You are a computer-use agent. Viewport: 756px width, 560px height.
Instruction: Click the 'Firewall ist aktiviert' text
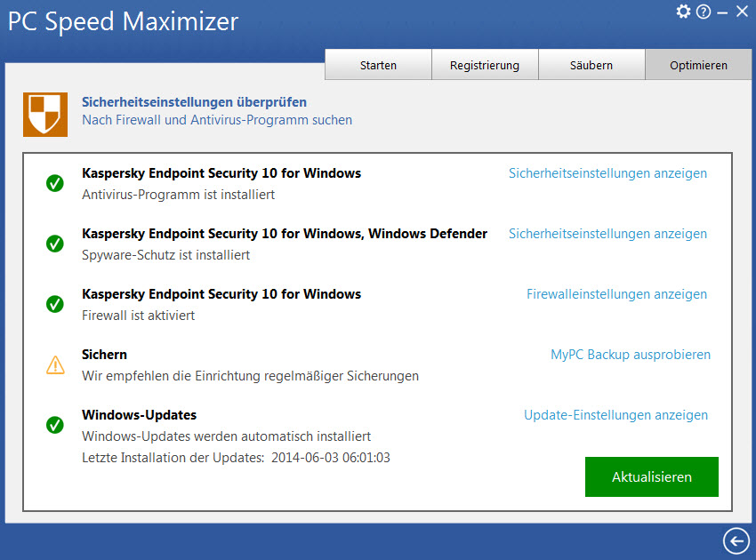point(138,316)
